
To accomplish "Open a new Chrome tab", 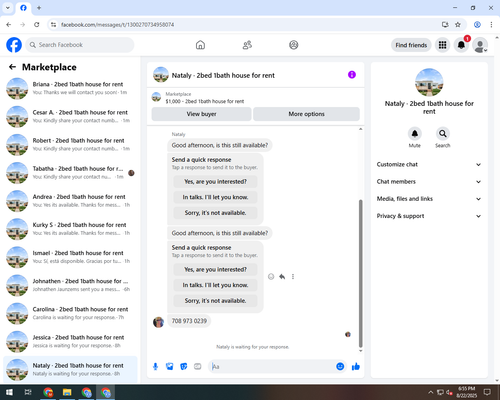I will coord(39,8).
